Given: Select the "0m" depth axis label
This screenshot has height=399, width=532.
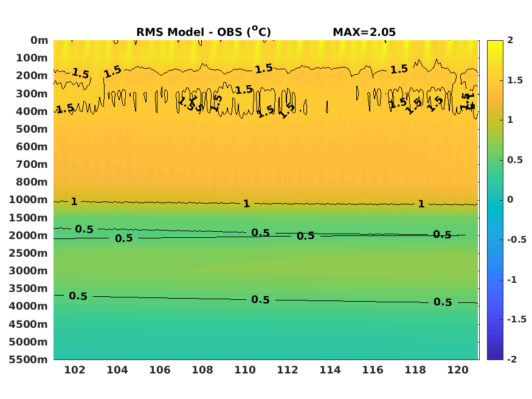Looking at the screenshot, I should coord(40,40).
